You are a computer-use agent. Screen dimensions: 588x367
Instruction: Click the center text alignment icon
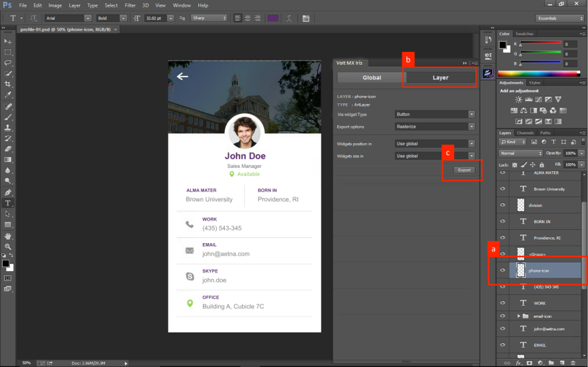247,18
